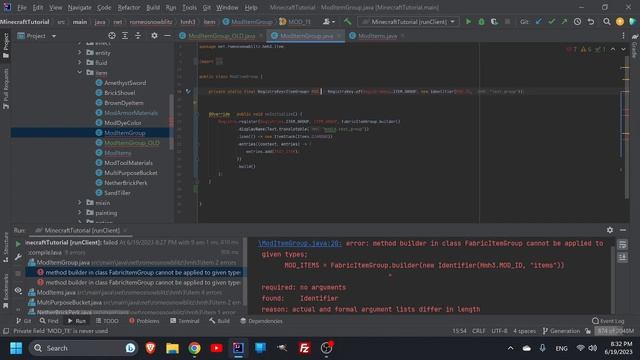640x360 pixels.
Task: Open the Problems tool window tab
Action: 144,321
